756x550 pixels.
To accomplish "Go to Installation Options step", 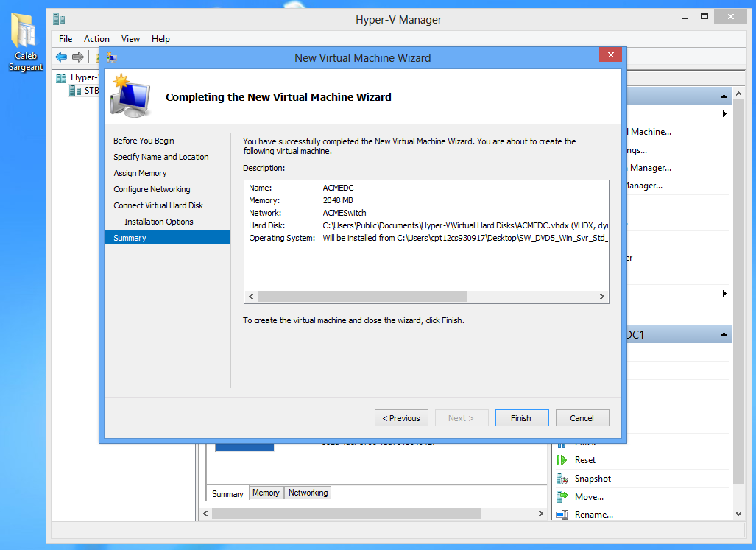I will coord(158,222).
